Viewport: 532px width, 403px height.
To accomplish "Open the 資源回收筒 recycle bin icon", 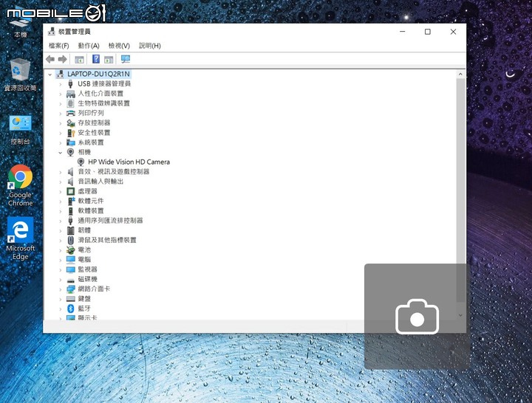I will click(x=21, y=75).
